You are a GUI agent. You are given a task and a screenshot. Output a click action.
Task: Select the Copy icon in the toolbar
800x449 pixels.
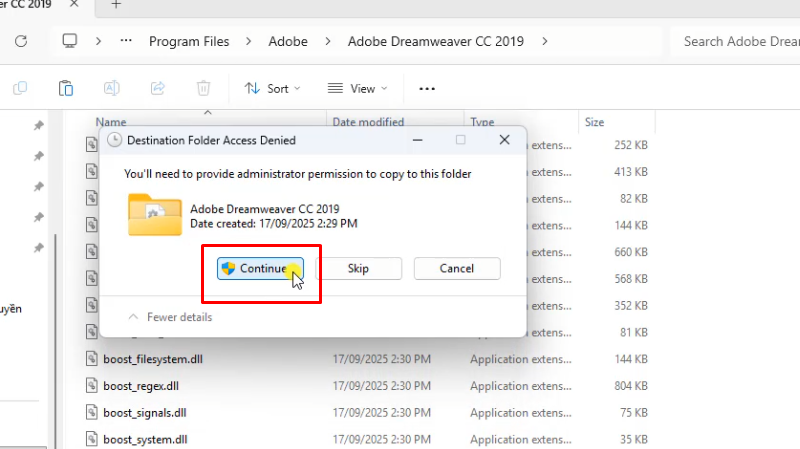click(20, 88)
